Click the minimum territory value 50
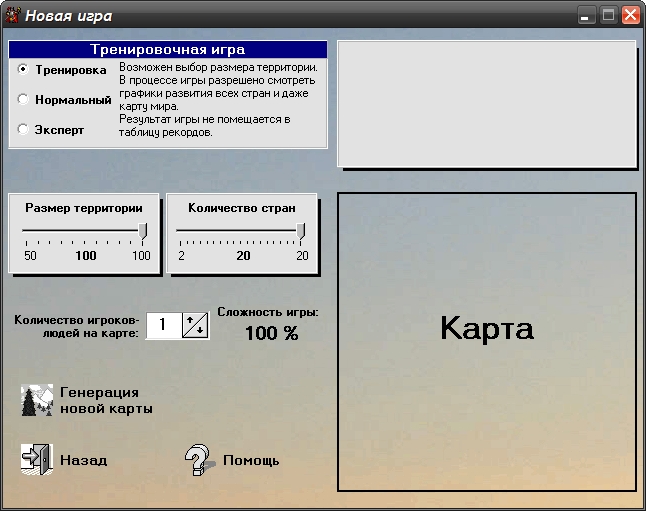This screenshot has width=646, height=511. tap(30, 256)
